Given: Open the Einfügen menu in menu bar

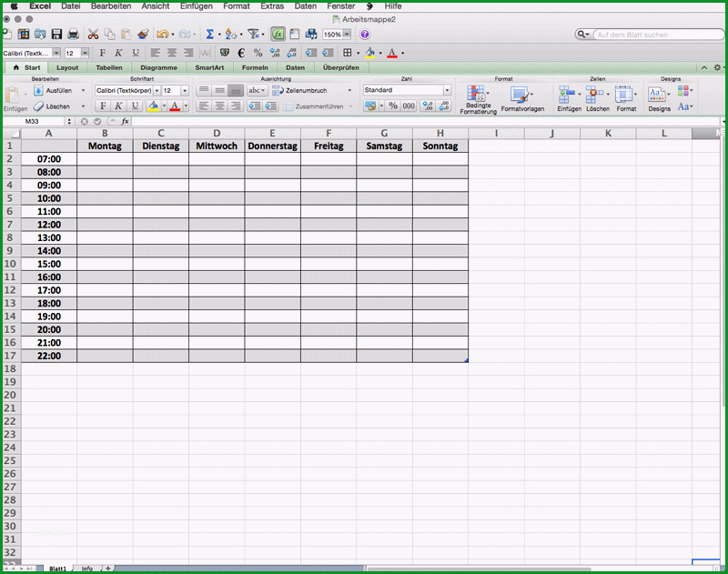Looking at the screenshot, I should click(196, 6).
